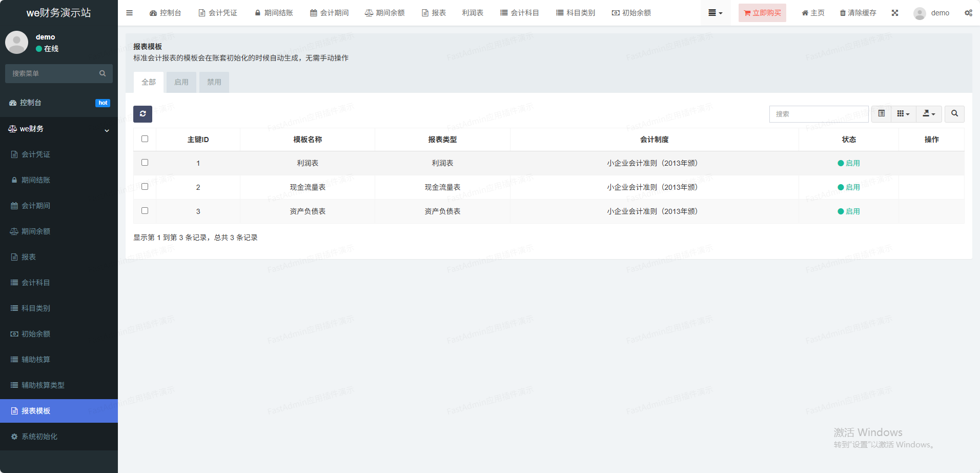
Task: Click the table 搜索 input field
Action: pos(819,114)
